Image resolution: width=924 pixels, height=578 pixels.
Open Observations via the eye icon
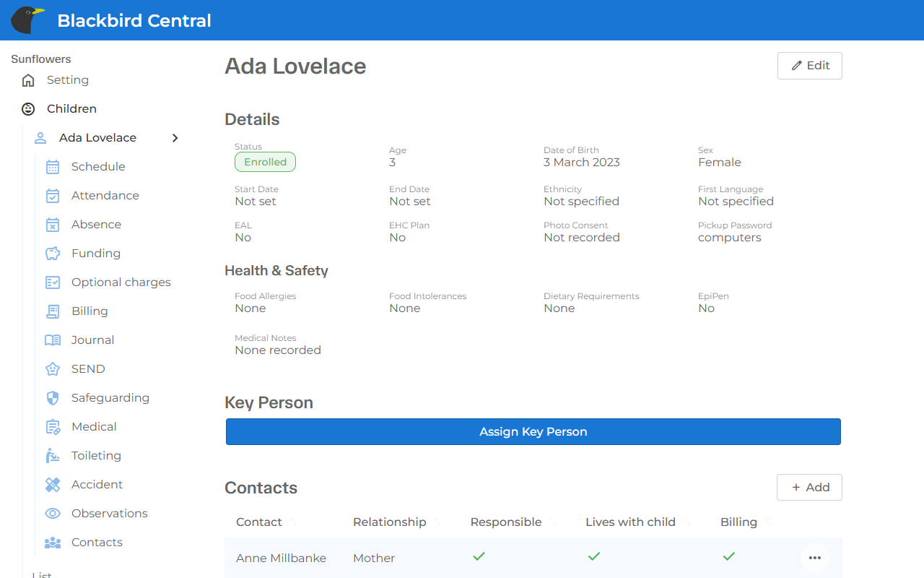[x=53, y=514]
